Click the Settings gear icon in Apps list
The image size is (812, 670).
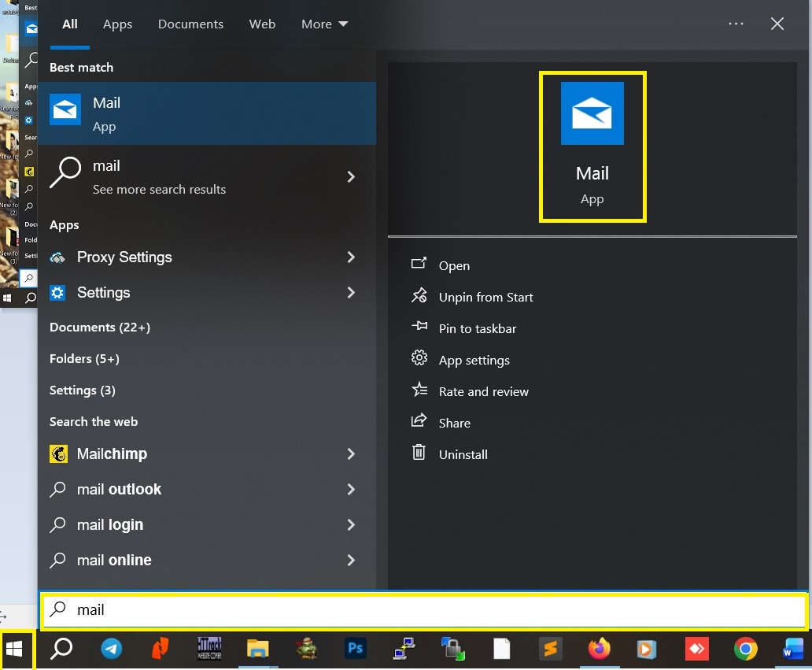[x=57, y=293]
